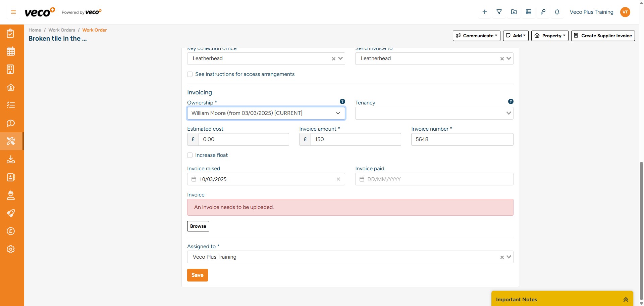Screen dimensions: 644x306
Task: Open notifications via the bell icon
Action: [557, 12]
